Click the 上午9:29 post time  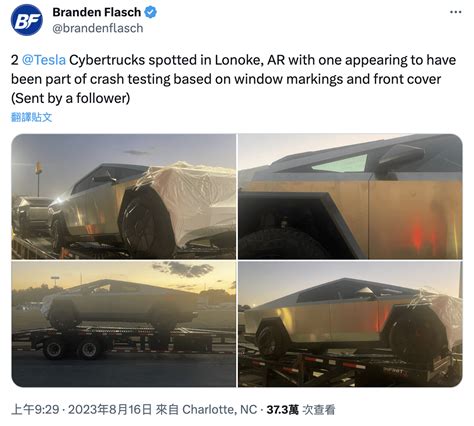[35, 409]
